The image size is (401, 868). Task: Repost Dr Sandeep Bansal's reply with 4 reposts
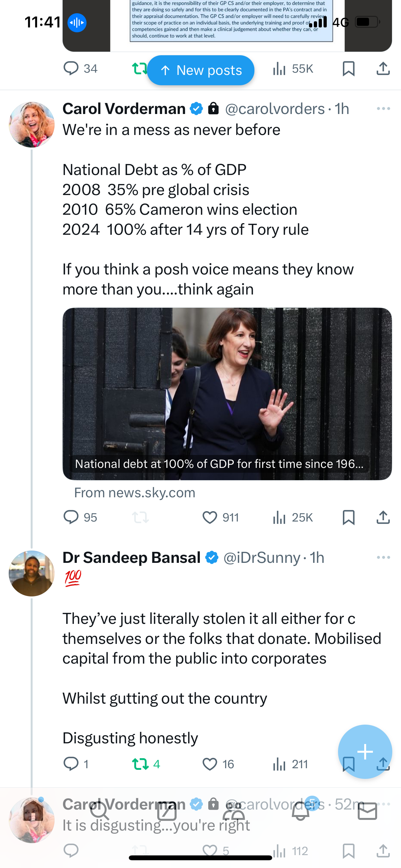146,764
